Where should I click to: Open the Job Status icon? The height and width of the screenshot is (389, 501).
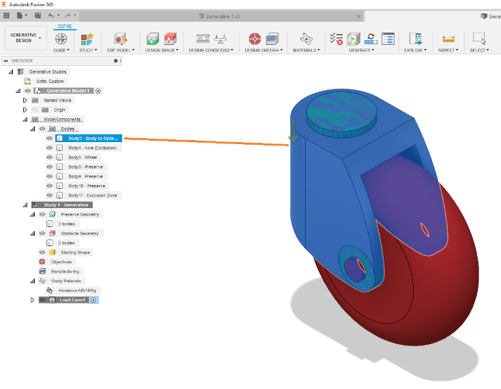point(371,39)
